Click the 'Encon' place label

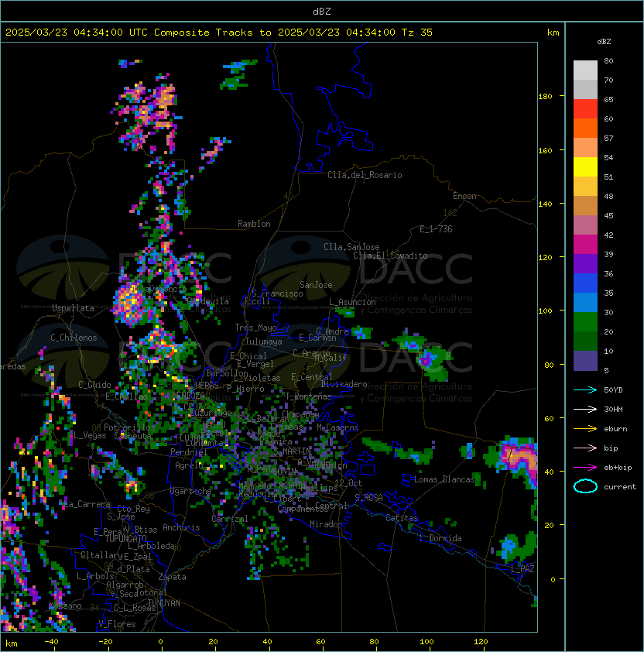click(x=464, y=196)
